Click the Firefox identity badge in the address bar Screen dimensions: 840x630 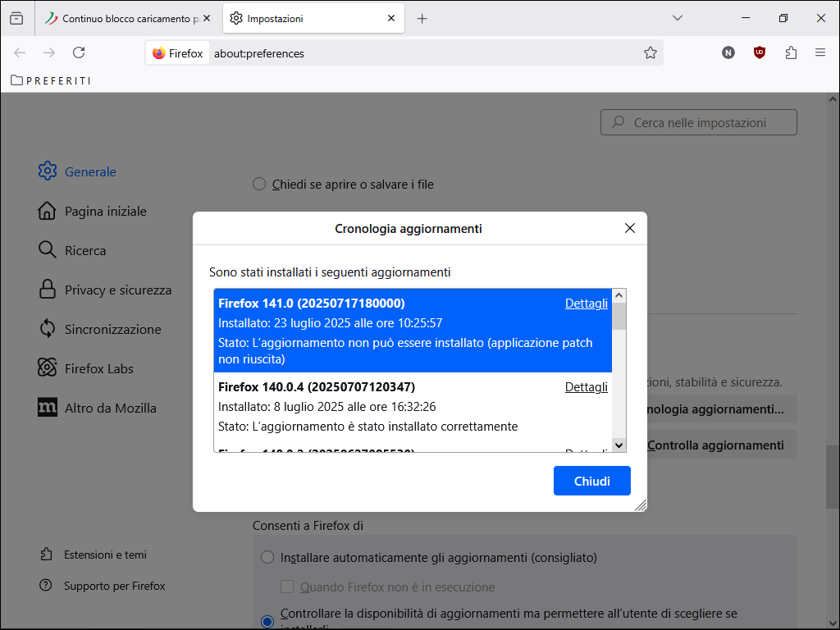pos(177,53)
